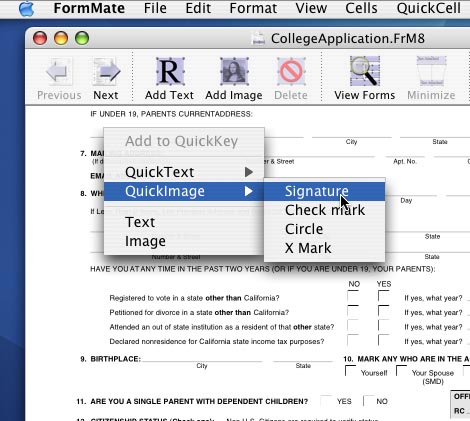This screenshot has width=470, height=421.
Task: Click the document icon beside CollegeApplication.FrM8 title
Action: coord(258,38)
